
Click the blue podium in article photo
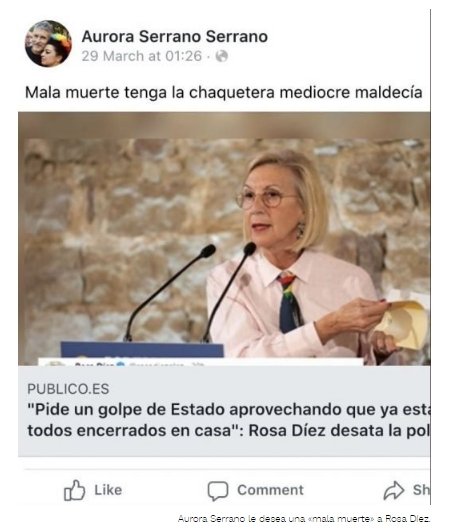(x=142, y=350)
